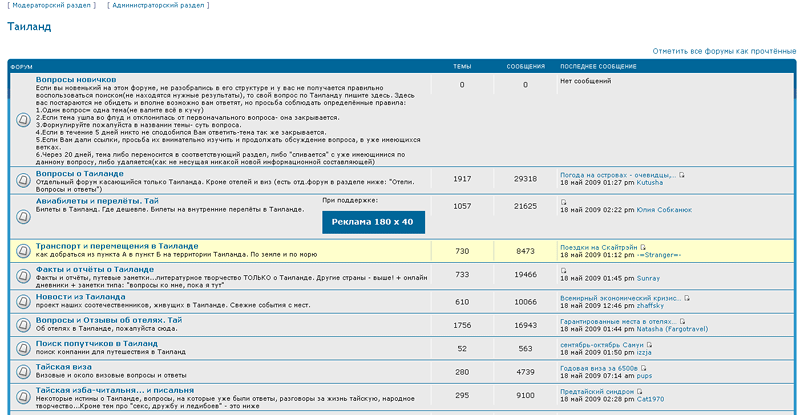Click go-to-post icon in Авиабилеты row
800x415 pixels.
563,203
